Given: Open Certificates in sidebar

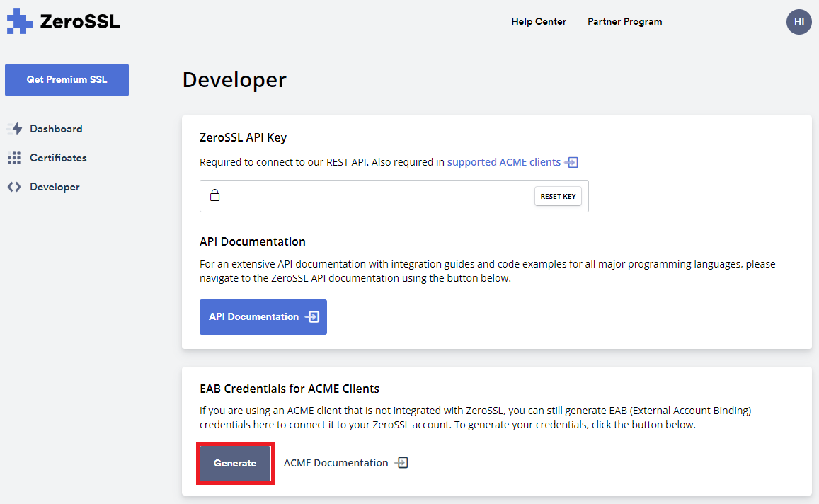Looking at the screenshot, I should click(58, 158).
